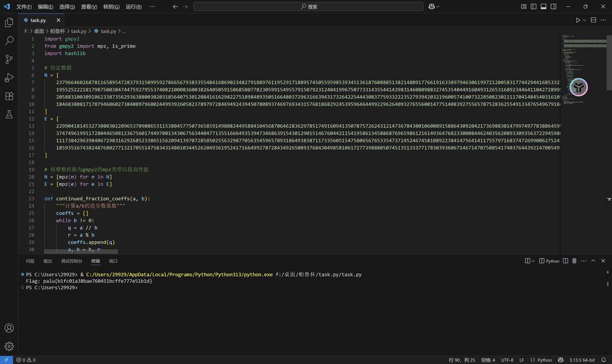Click UTF-8 encoding in status bar
This screenshot has width=612, height=364.
(507, 360)
